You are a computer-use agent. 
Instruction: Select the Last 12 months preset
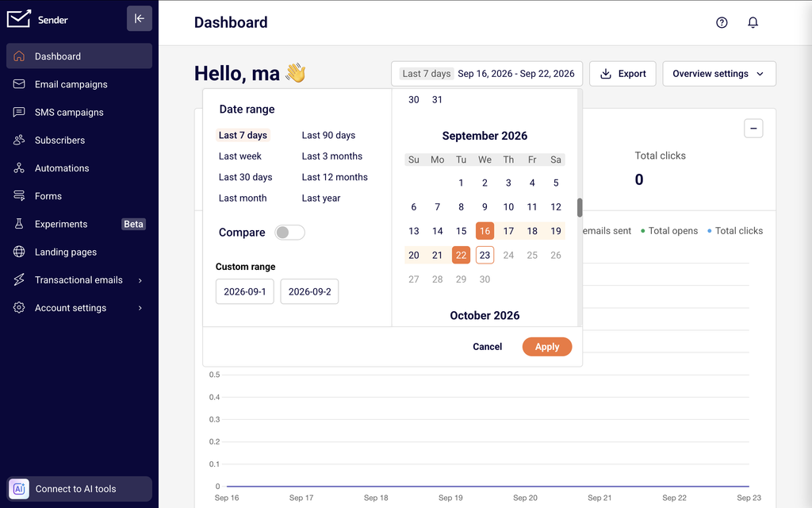tap(335, 177)
